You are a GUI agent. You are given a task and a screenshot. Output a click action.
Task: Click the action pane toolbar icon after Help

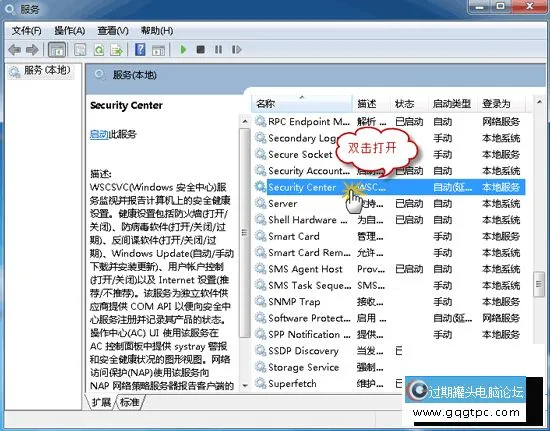tap(158, 50)
